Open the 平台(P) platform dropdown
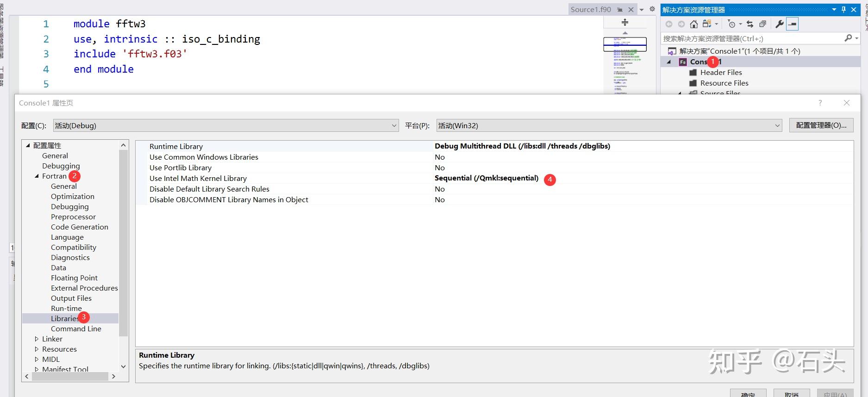This screenshot has width=868, height=397. point(609,125)
